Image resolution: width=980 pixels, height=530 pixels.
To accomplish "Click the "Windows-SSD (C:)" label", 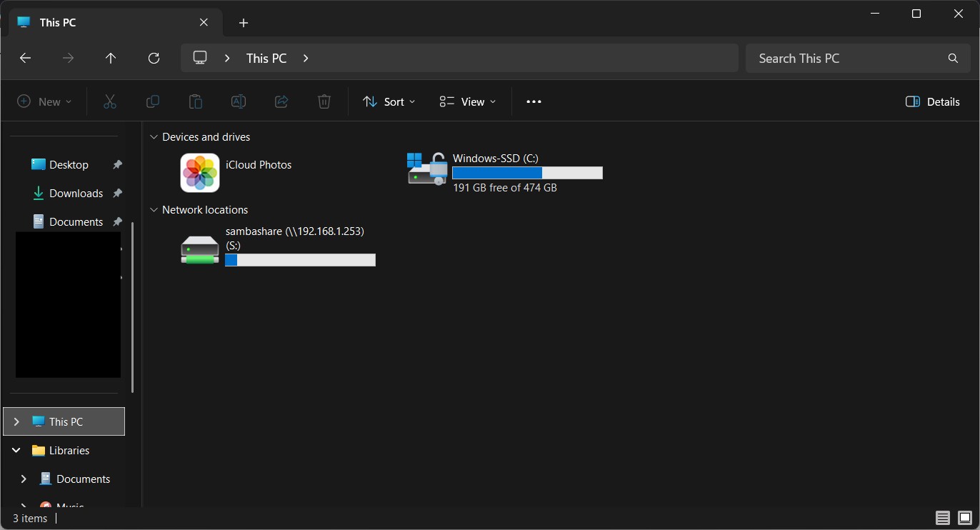I will [496, 158].
